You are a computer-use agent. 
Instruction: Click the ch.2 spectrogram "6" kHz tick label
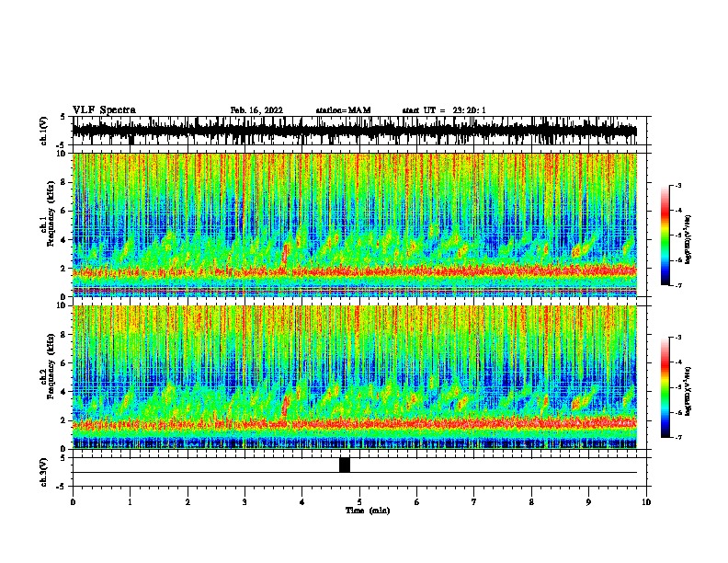coord(64,363)
